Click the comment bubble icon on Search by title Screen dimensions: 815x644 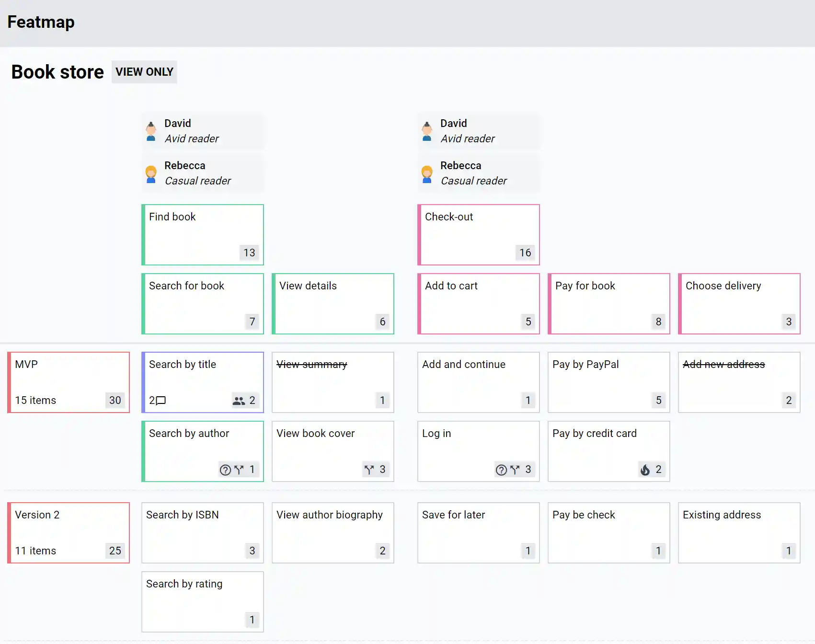pos(160,401)
